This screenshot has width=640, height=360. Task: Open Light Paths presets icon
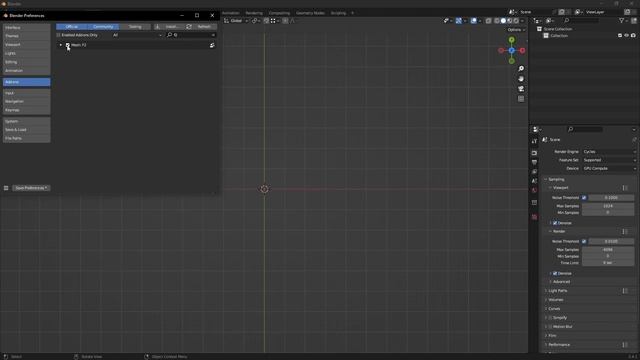click(625, 291)
